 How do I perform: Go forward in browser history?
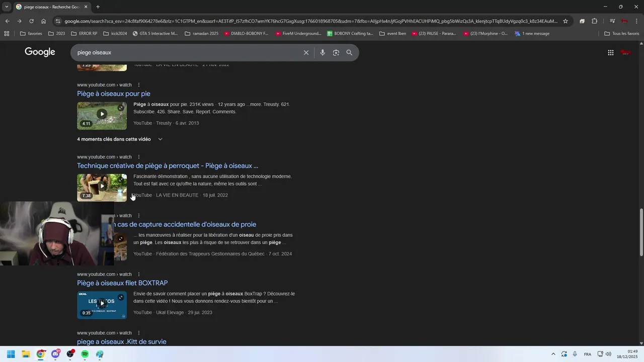[19, 21]
